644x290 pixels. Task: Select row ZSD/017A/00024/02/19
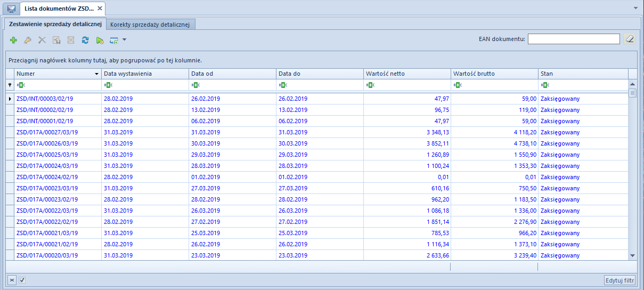click(x=317, y=177)
